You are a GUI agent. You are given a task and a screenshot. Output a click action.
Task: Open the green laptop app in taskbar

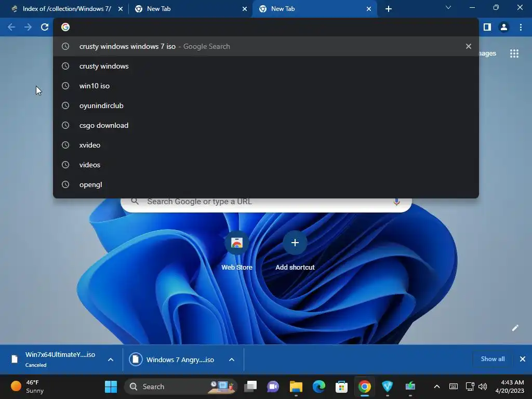[410, 387]
